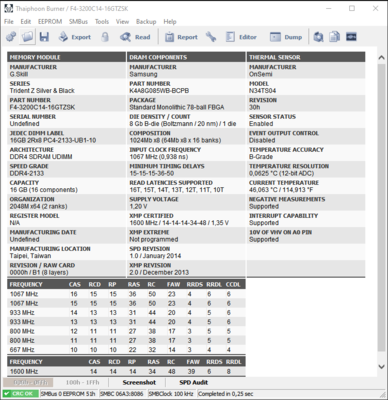Image resolution: width=388 pixels, height=400 pixels.
Task: Open the Backup menu
Action: 146,22
